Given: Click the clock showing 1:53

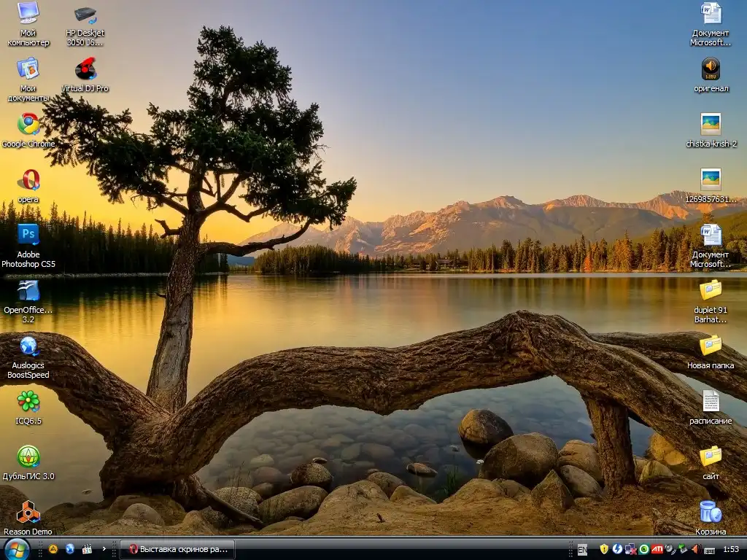Looking at the screenshot, I should [x=730, y=549].
